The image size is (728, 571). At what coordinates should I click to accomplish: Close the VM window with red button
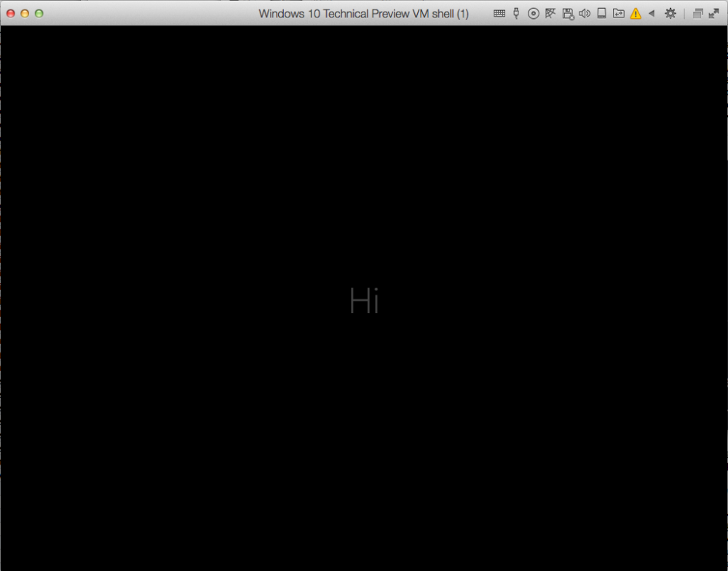point(11,13)
